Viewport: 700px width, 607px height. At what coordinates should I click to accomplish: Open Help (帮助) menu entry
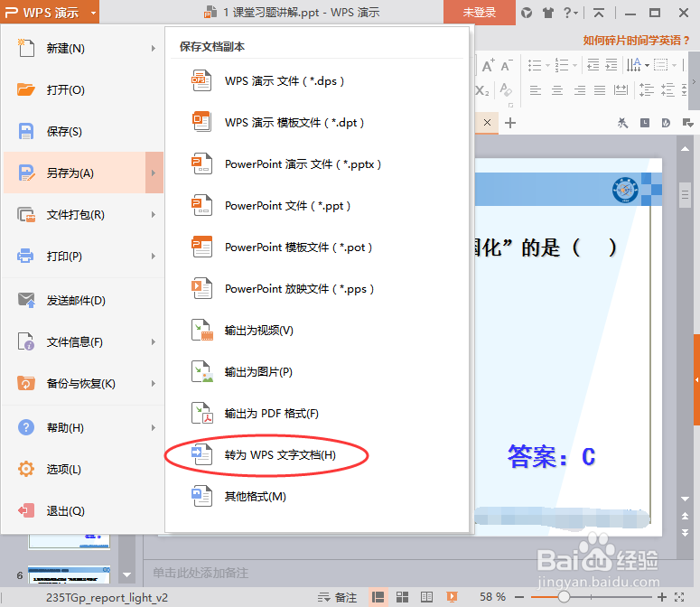click(x=83, y=427)
